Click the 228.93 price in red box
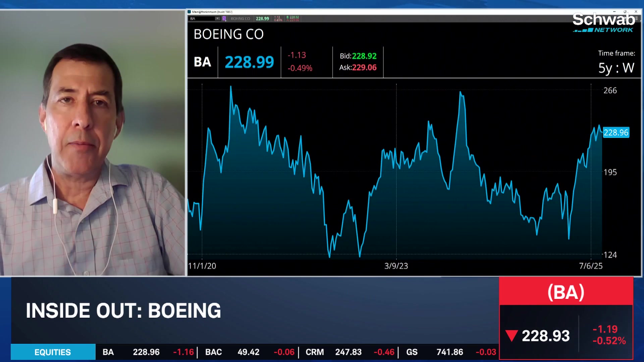Screen dimensions: 644x362 click(x=546, y=336)
